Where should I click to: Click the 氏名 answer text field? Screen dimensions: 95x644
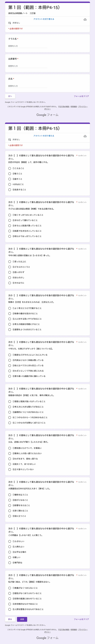point(28,86)
